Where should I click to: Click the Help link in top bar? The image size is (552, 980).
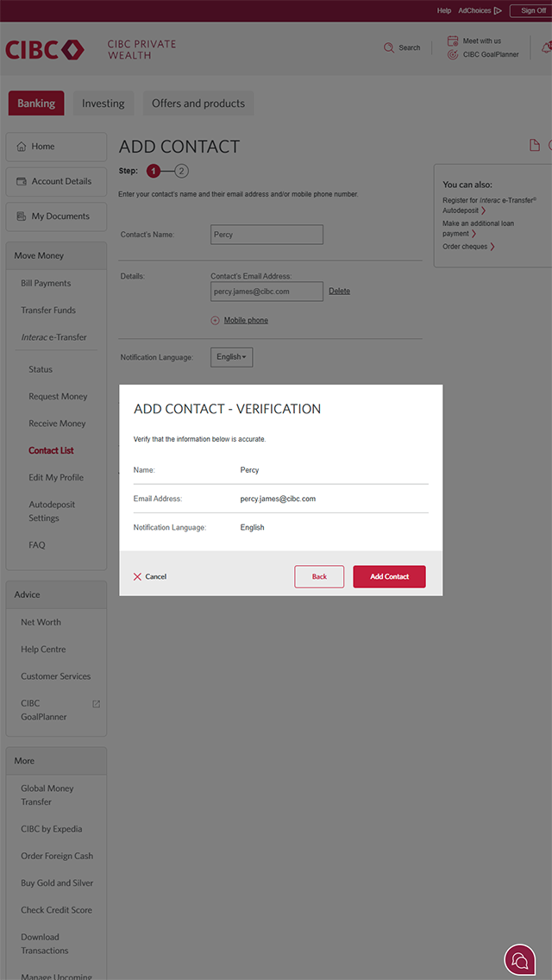(444, 10)
